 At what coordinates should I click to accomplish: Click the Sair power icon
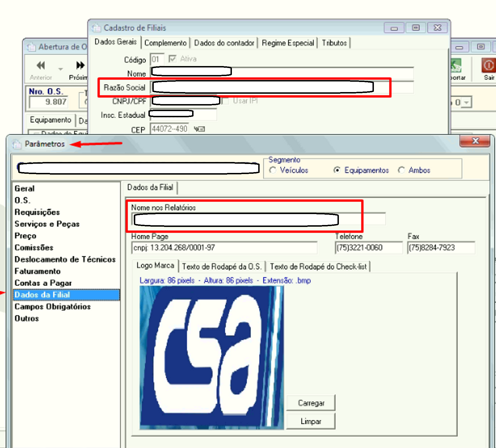point(489,65)
